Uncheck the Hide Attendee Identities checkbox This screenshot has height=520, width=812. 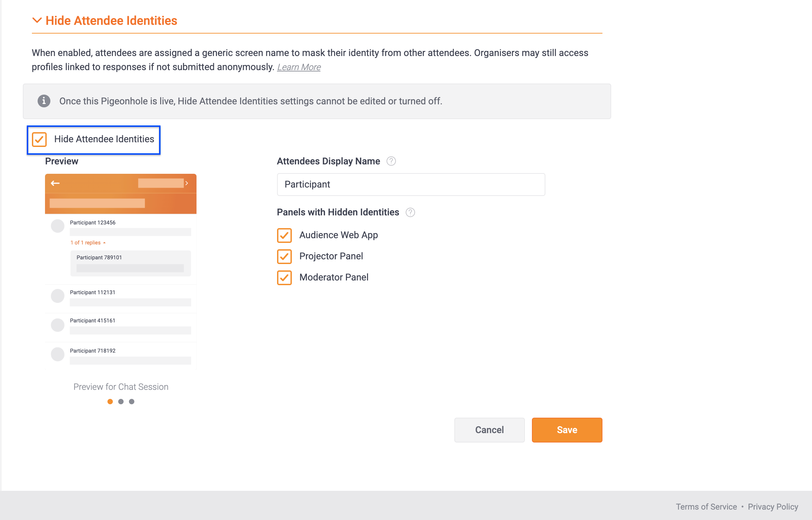point(39,140)
